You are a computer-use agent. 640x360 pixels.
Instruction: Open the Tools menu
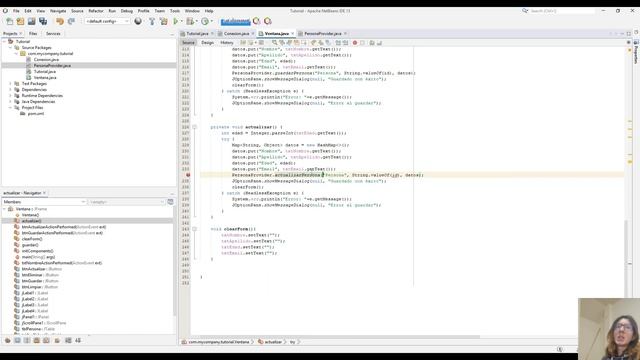pos(175,11)
